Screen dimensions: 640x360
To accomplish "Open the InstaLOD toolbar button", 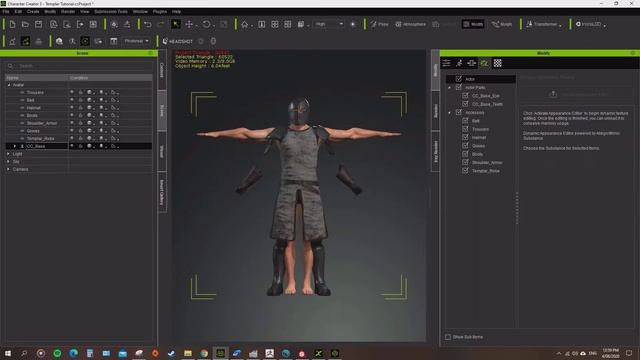I will (x=590, y=24).
